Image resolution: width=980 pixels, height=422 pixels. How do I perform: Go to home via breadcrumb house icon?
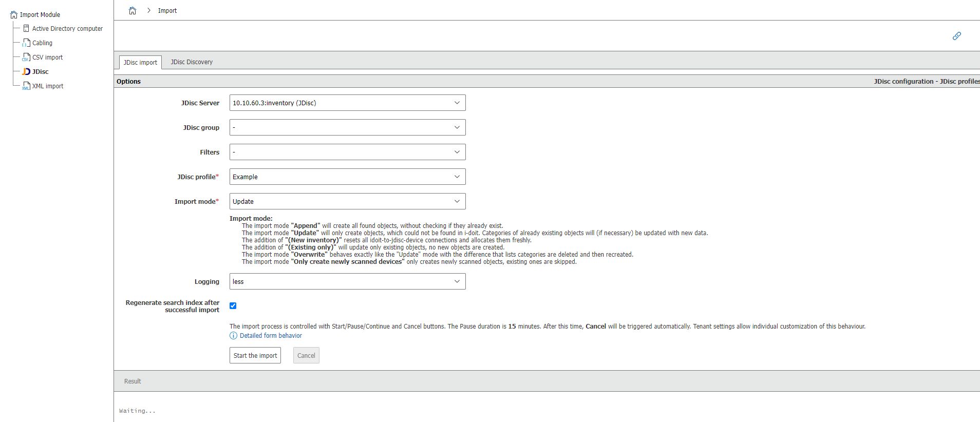coord(133,10)
